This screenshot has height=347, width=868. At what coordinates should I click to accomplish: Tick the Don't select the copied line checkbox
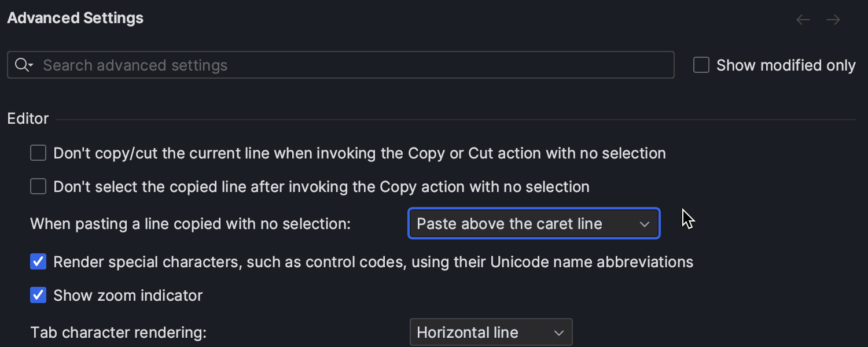(x=38, y=187)
